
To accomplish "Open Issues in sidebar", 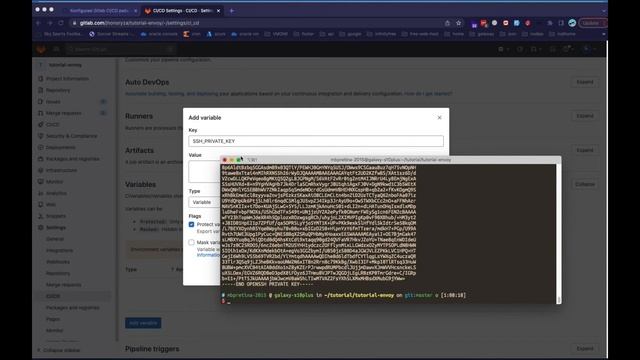I will click(x=53, y=102).
